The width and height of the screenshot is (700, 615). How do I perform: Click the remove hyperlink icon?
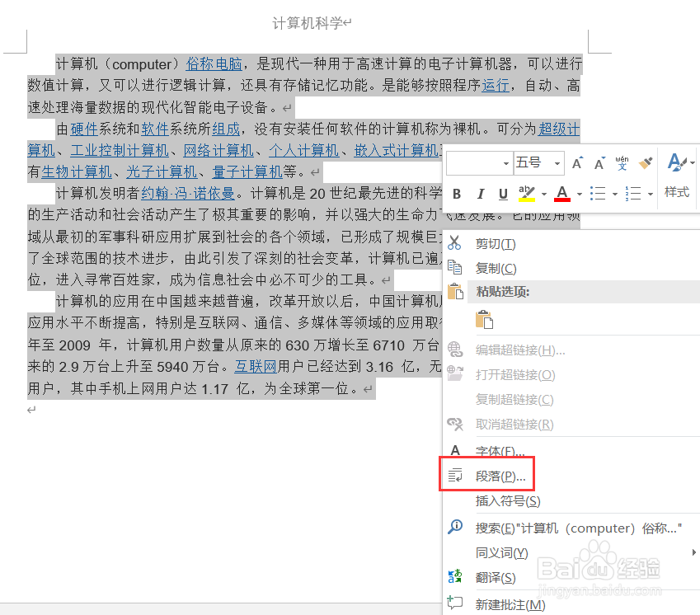click(455, 423)
